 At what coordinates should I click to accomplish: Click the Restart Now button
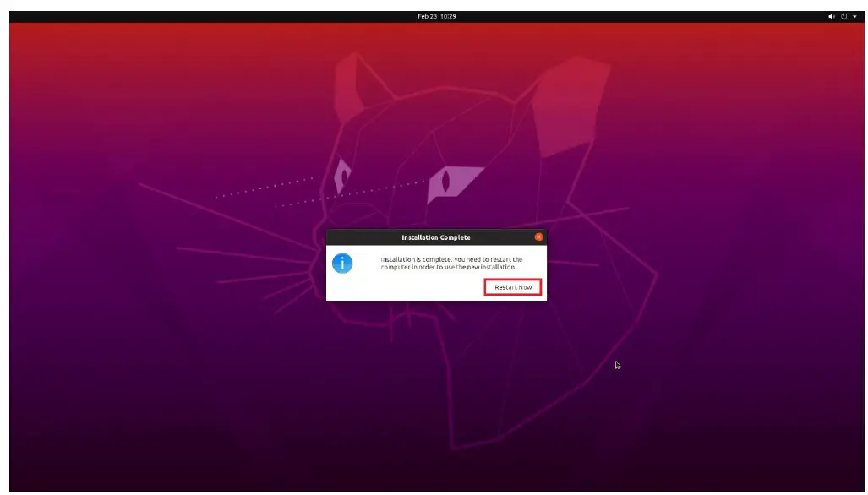(x=513, y=287)
